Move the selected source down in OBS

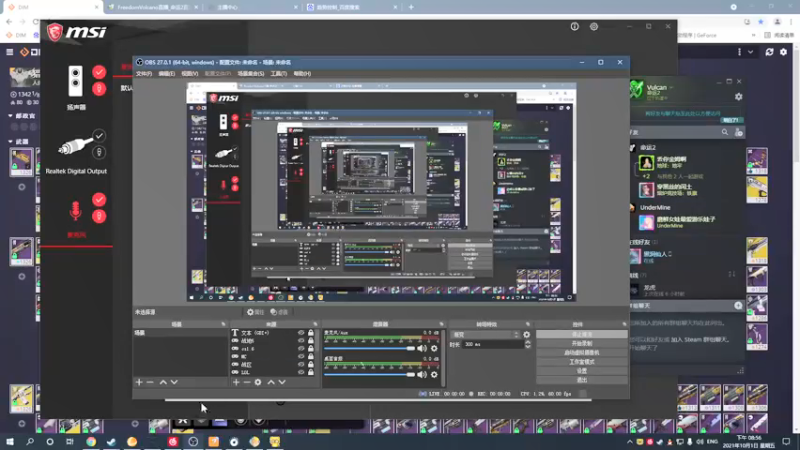282,382
